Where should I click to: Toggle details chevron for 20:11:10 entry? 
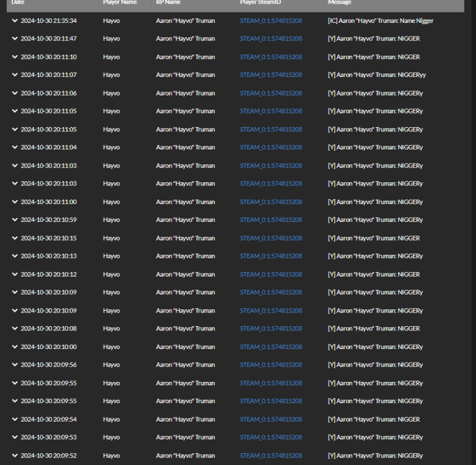(x=15, y=57)
